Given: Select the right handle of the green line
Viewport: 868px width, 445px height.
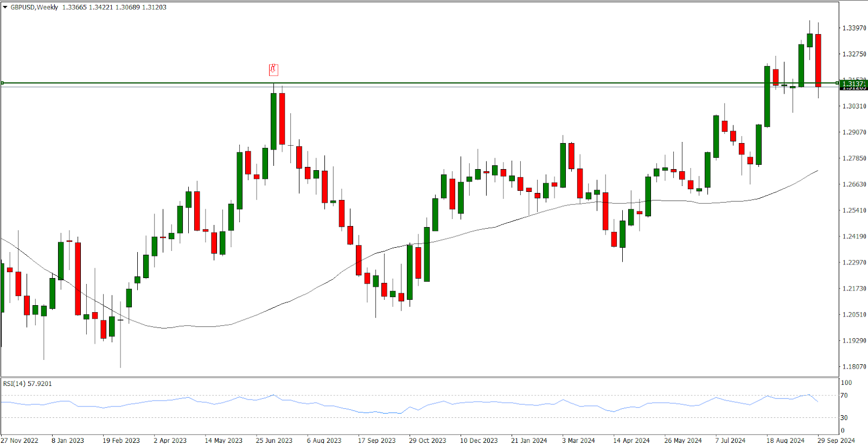Looking at the screenshot, I should [x=837, y=83].
